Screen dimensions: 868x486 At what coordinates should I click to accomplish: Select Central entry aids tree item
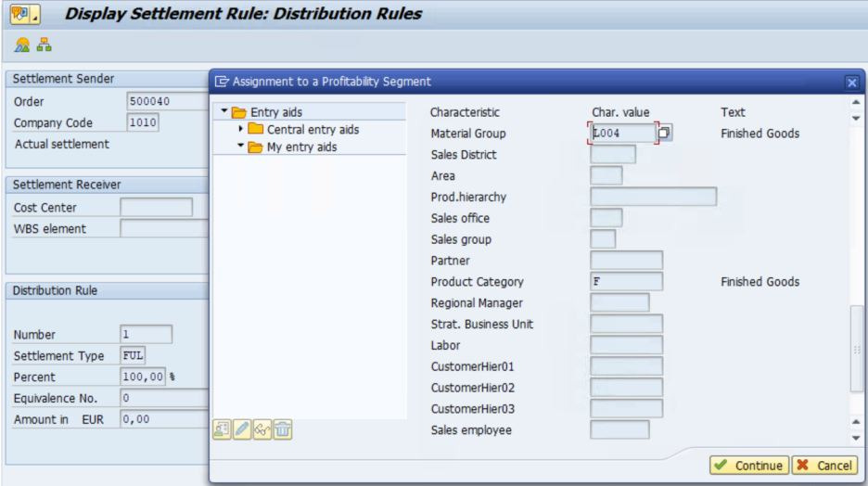[x=313, y=130]
